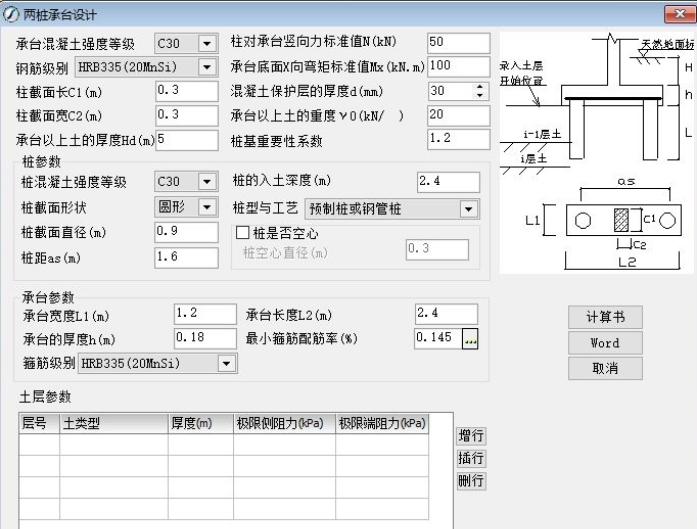
Task: Click the 极限端阻力(kPa) column header
Action: click(382, 423)
